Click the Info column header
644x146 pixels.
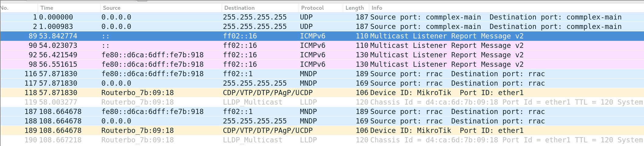pyautogui.click(x=506, y=8)
